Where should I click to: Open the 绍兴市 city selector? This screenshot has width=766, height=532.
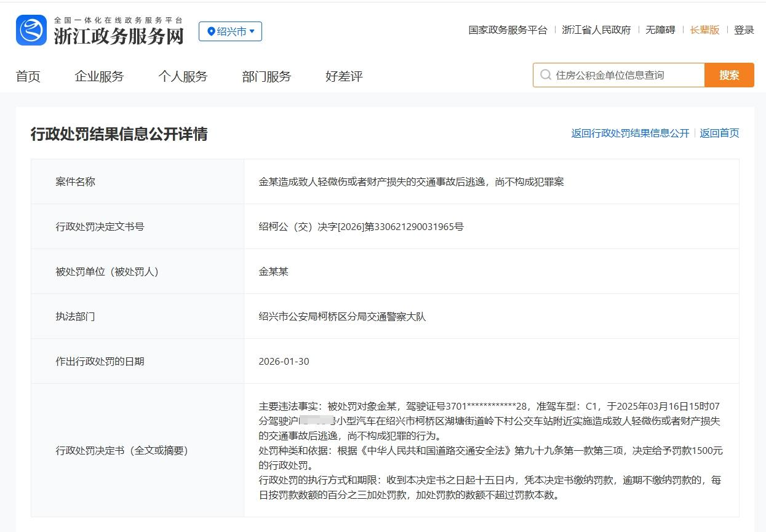[x=230, y=32]
